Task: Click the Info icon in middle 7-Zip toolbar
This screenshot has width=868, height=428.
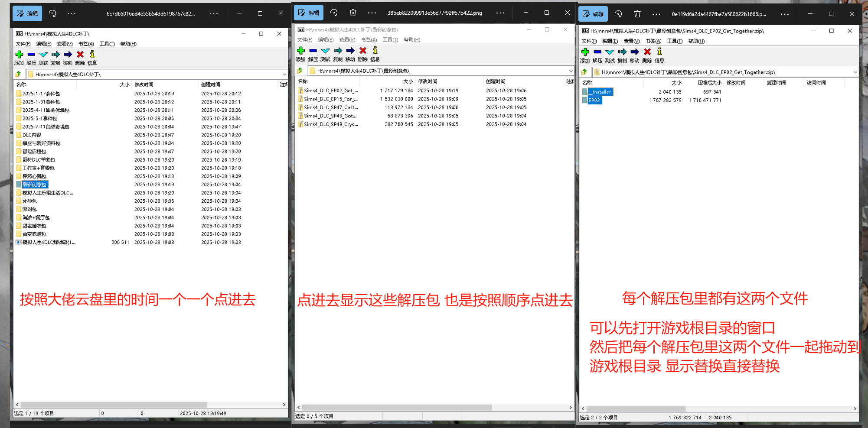Action: coord(375,51)
